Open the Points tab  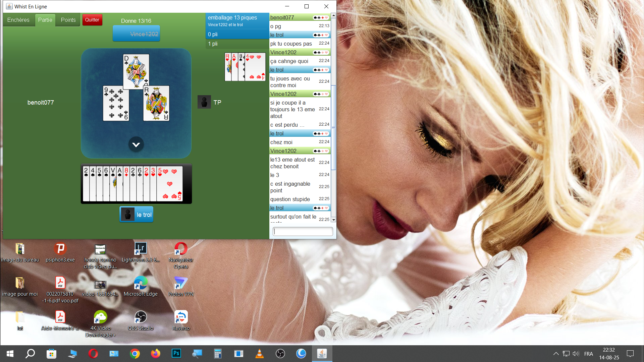[68, 20]
